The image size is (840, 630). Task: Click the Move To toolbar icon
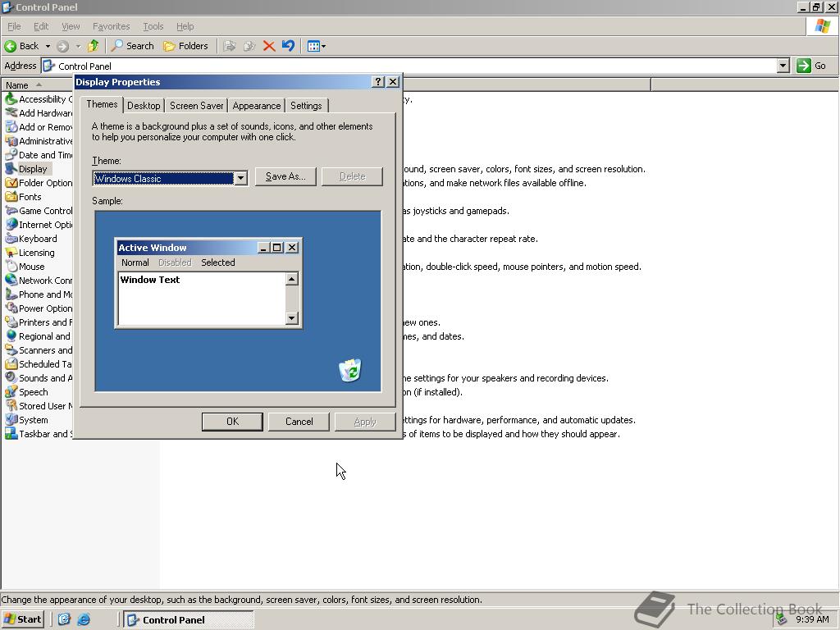click(230, 46)
